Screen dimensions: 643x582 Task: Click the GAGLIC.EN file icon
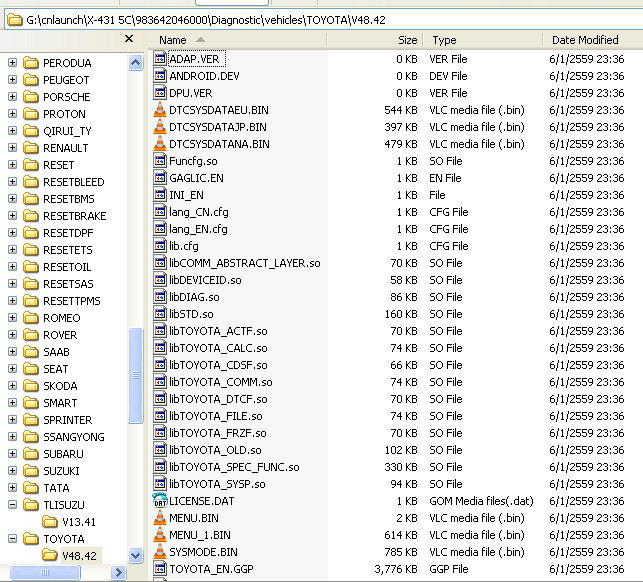click(x=160, y=178)
